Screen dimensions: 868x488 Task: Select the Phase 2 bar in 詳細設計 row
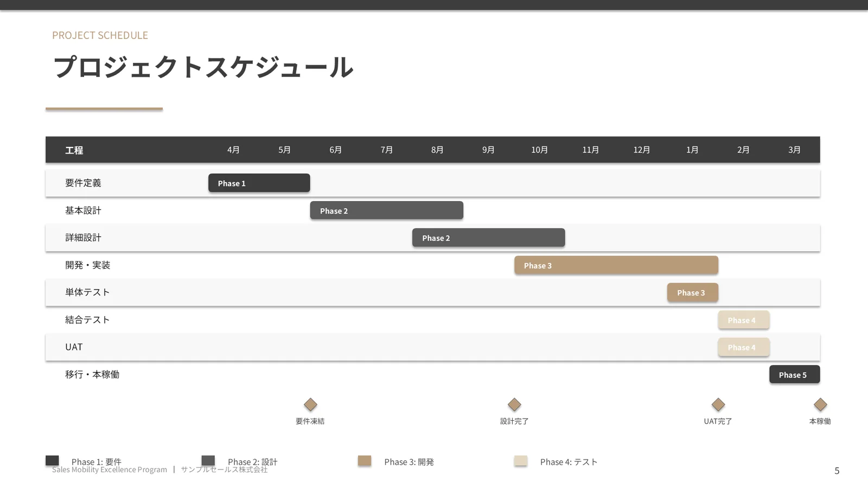click(x=489, y=237)
